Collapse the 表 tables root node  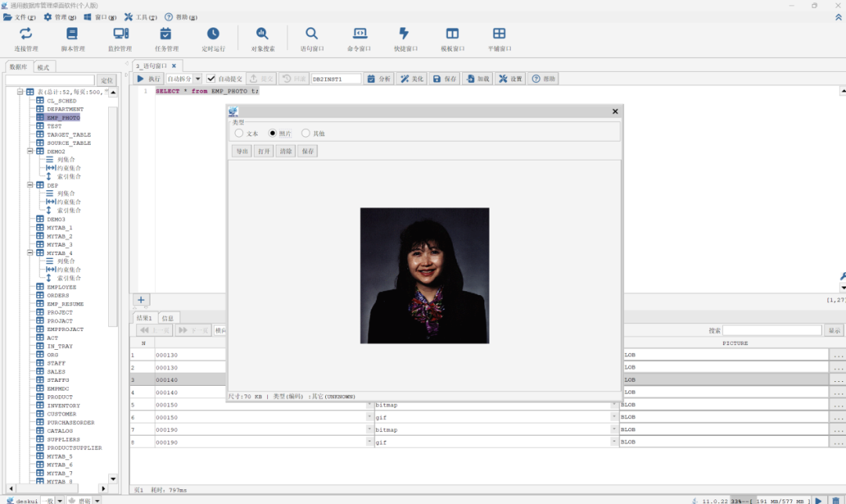[20, 92]
